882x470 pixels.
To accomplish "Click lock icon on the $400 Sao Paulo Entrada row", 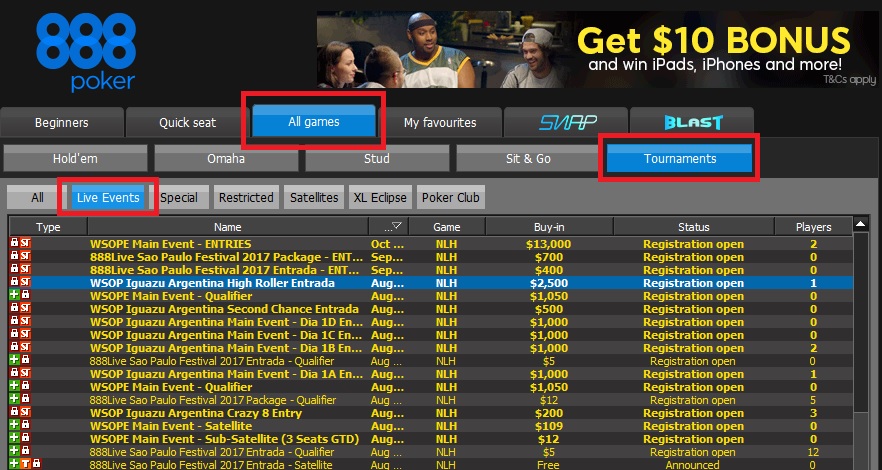I will point(15,270).
